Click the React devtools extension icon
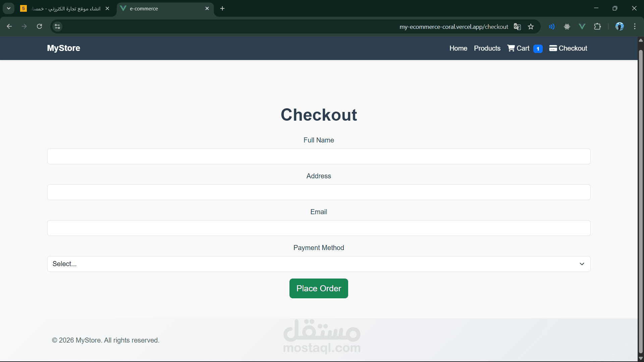Image resolution: width=644 pixels, height=362 pixels. [x=567, y=26]
